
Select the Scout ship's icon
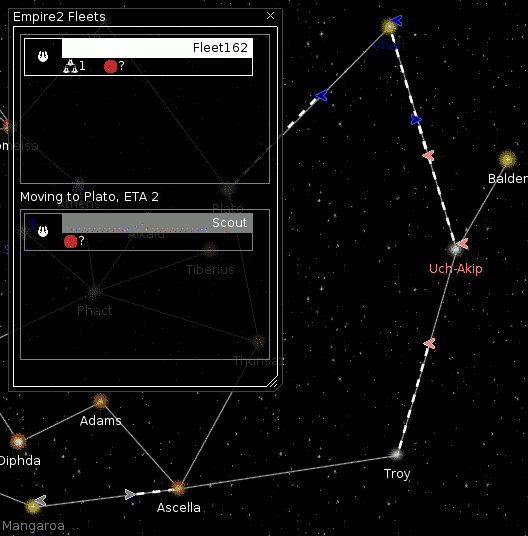[x=43, y=231]
